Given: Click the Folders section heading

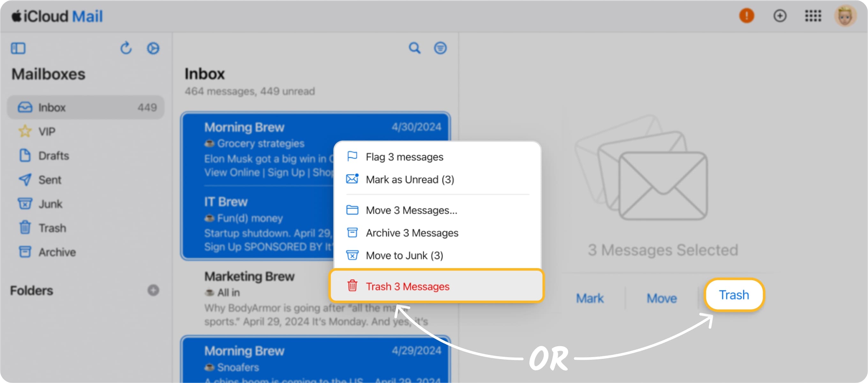Looking at the screenshot, I should click(x=31, y=290).
